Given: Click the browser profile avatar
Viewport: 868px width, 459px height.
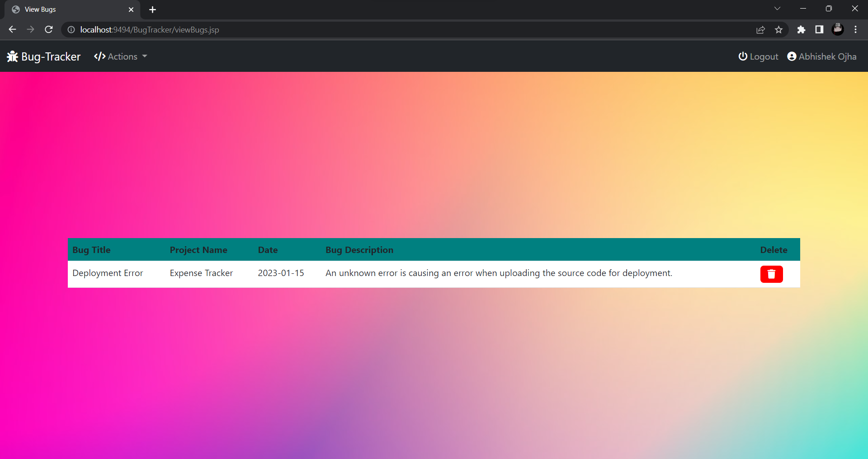Looking at the screenshot, I should point(838,30).
